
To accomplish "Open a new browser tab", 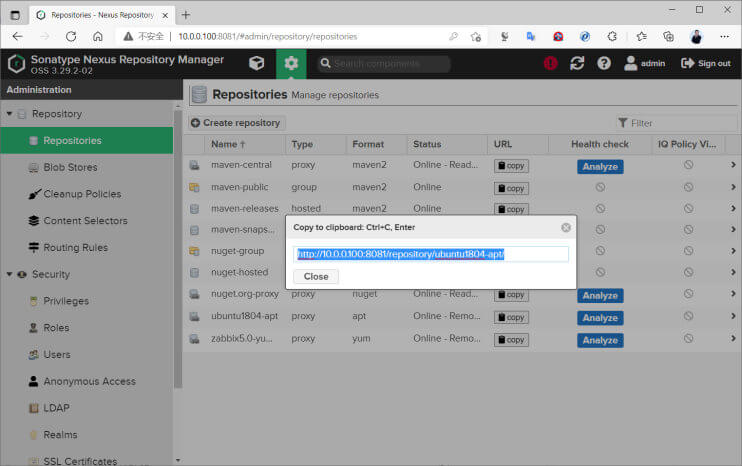I will pos(186,15).
